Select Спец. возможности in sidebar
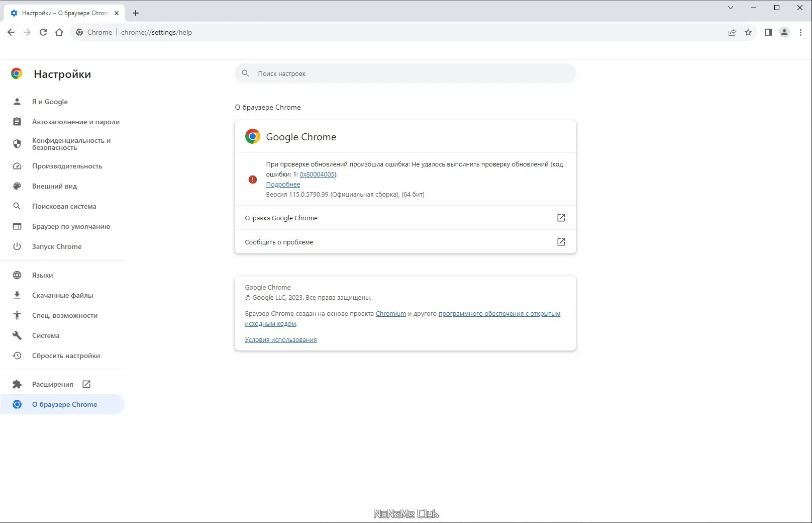The width and height of the screenshot is (812, 523). (x=63, y=315)
